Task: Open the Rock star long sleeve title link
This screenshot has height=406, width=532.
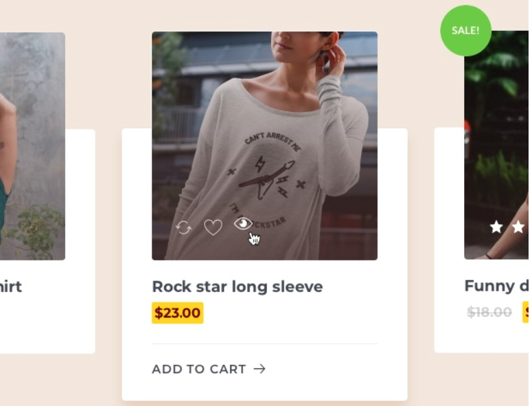Action: click(x=237, y=287)
